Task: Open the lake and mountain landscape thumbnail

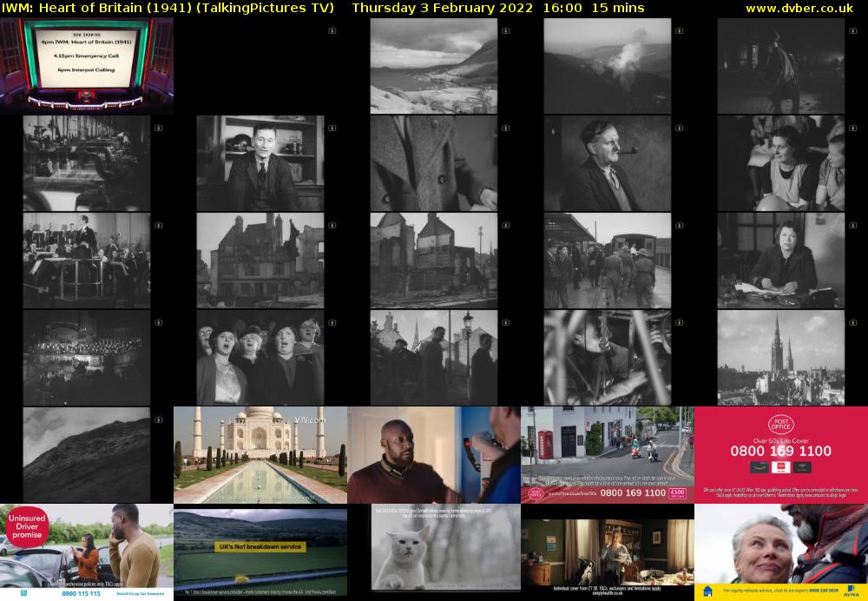Action: click(433, 65)
